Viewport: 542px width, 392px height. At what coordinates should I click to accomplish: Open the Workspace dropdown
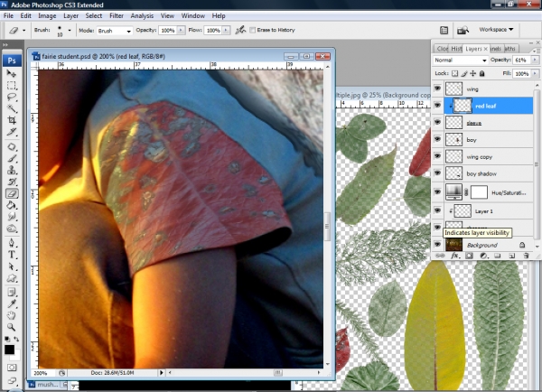pyautogui.click(x=496, y=30)
